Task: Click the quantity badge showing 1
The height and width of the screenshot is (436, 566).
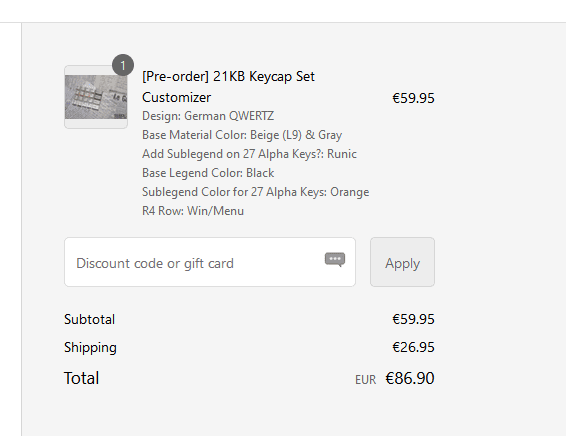Action: click(123, 65)
